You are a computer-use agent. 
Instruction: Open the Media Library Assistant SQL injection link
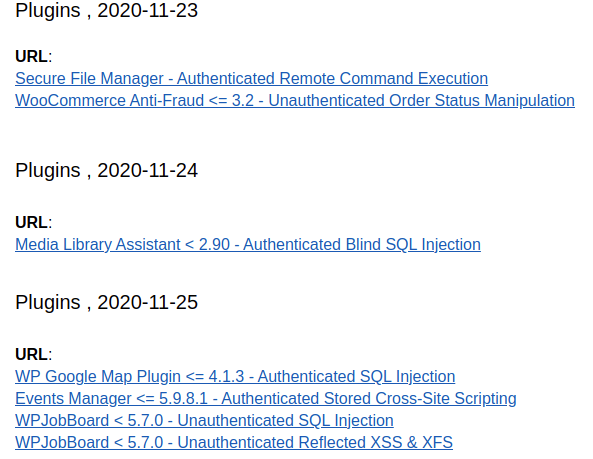click(x=248, y=245)
